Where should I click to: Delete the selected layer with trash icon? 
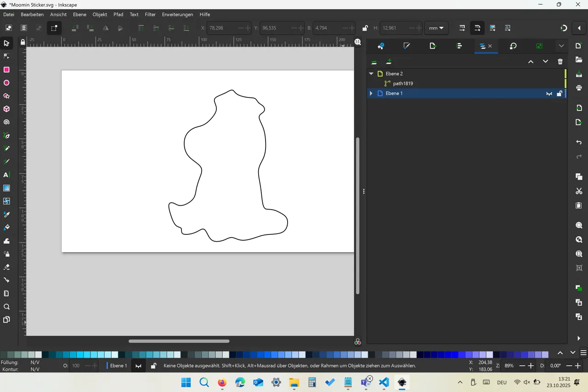560,62
